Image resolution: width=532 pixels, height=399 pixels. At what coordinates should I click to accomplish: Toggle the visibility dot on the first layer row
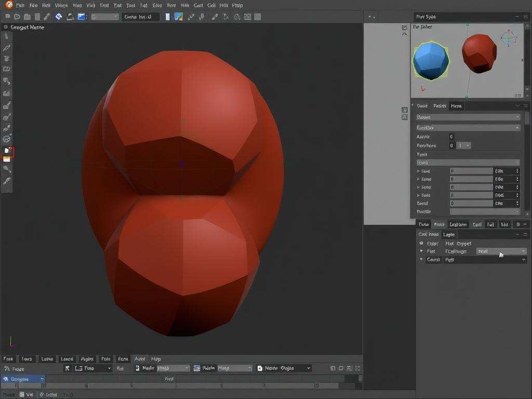pos(421,243)
